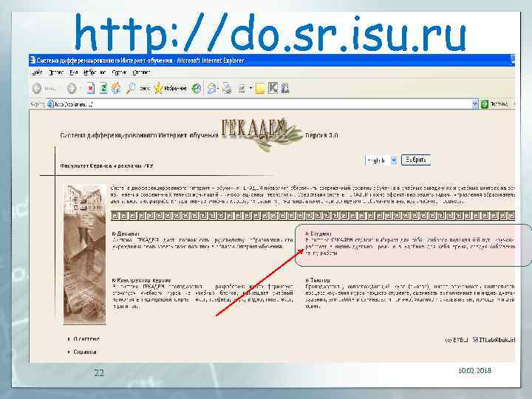Click the Edit page icon

pyautogui.click(x=241, y=89)
